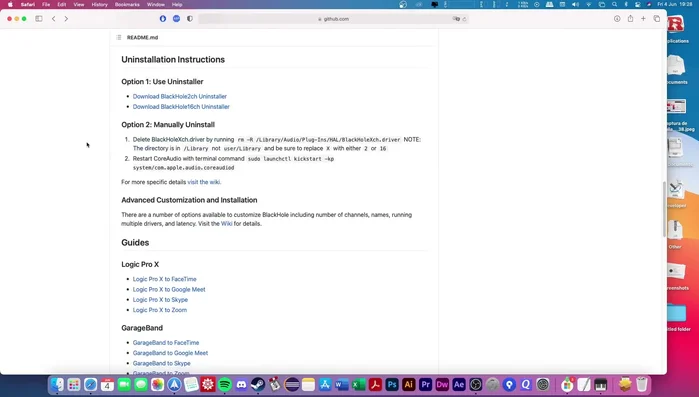Open Photos from the Dock

pos(157,385)
